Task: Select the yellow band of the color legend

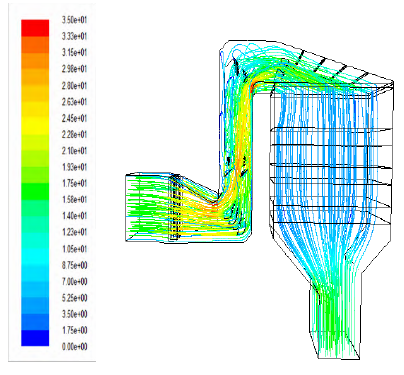Action: tap(35, 126)
